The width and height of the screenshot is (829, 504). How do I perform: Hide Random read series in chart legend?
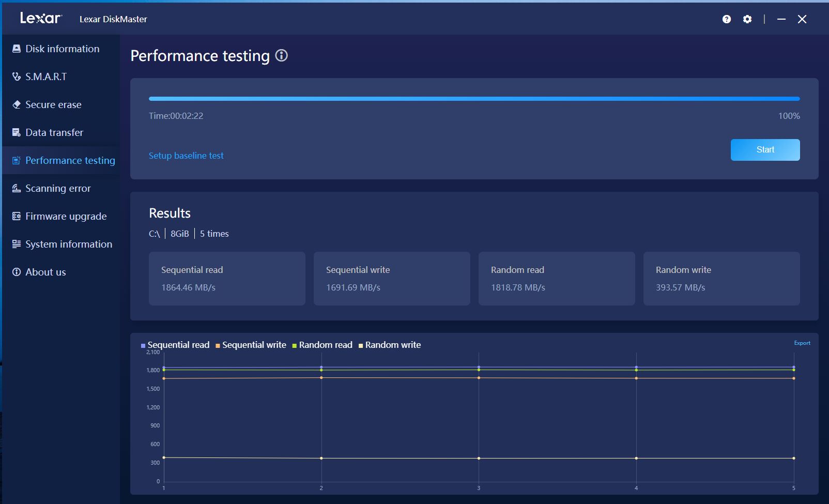[x=322, y=345]
